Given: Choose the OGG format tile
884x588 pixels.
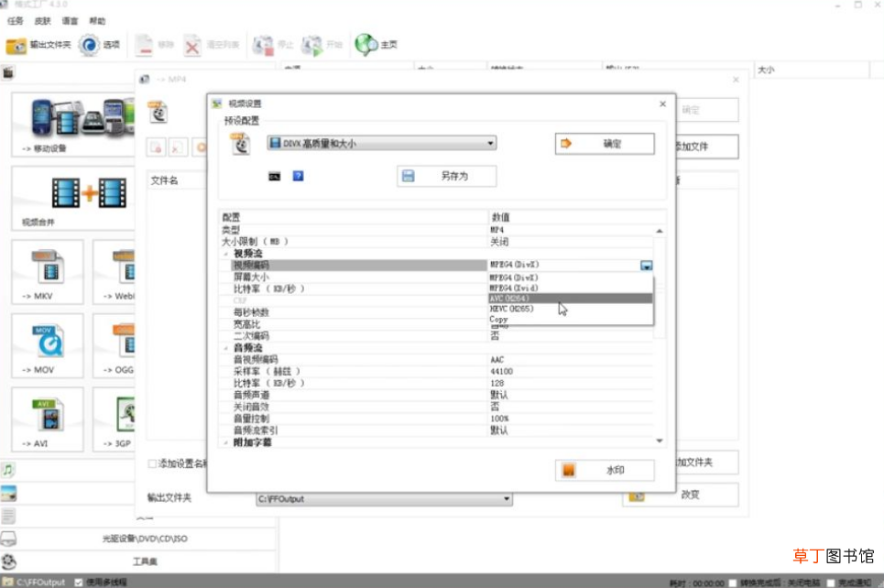Looking at the screenshot, I should 114,345.
